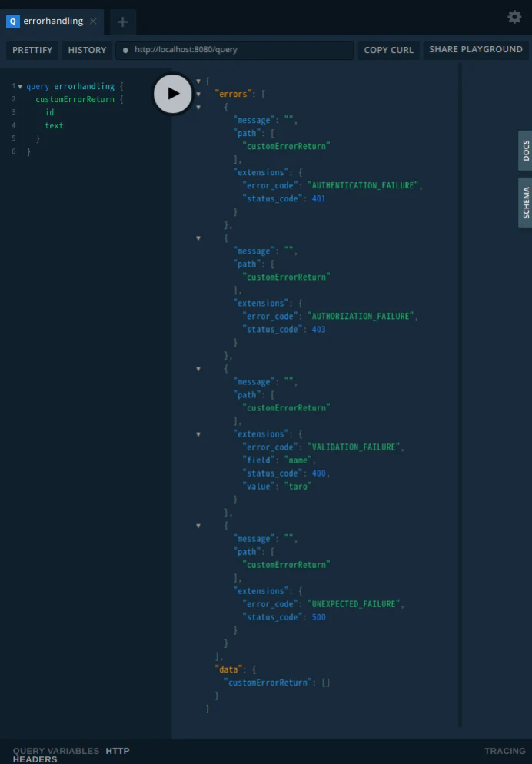This screenshot has height=764, width=532.
Task: Click the status code 400 value
Action: [x=318, y=473]
